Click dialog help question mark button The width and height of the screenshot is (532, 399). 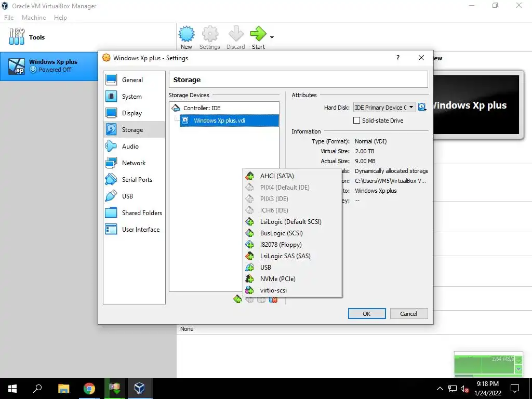(x=398, y=58)
